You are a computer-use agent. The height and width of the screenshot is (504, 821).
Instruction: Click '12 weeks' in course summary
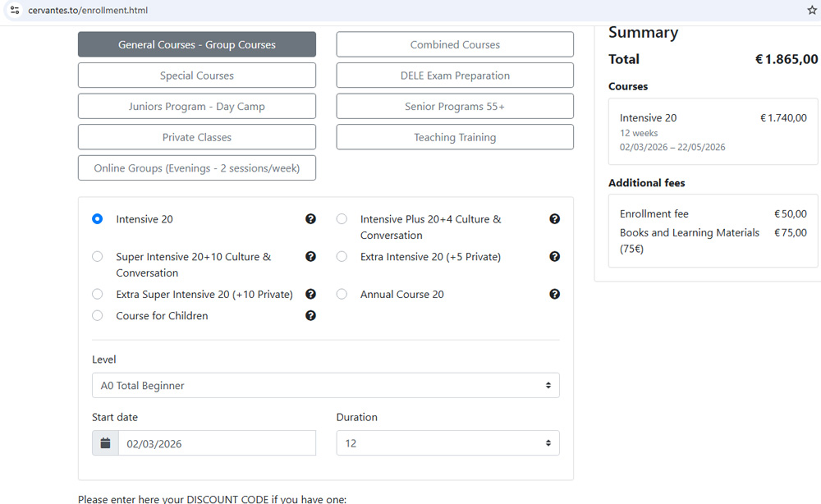[639, 133]
